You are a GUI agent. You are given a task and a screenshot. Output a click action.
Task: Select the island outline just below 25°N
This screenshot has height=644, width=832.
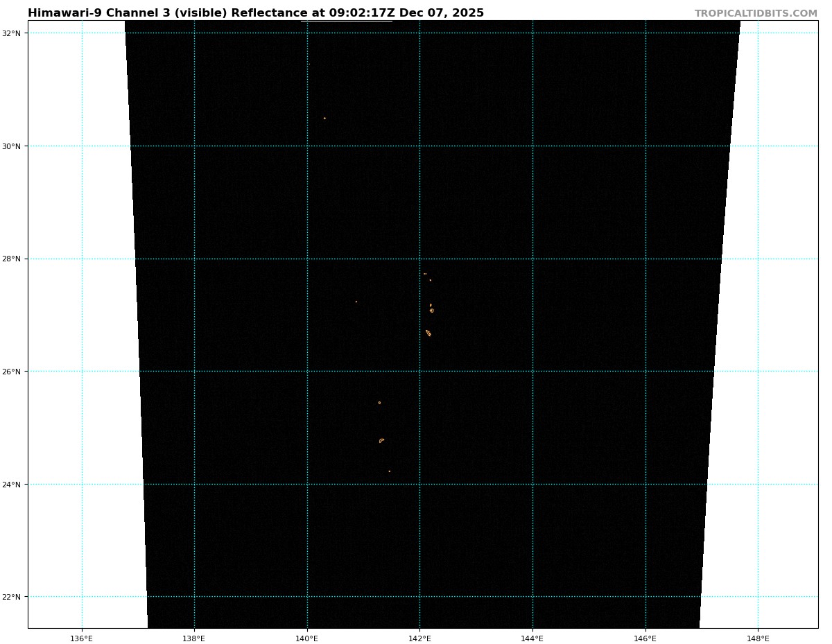click(381, 440)
